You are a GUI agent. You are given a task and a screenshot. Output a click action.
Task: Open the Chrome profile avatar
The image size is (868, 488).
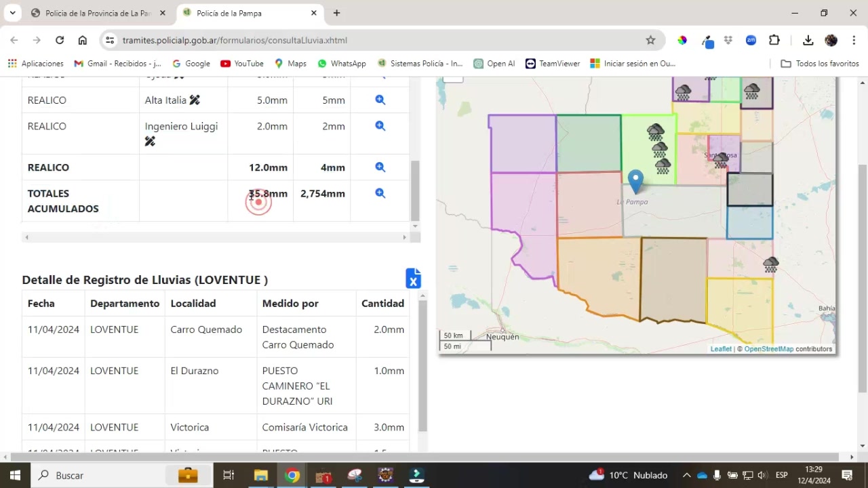[x=831, y=40]
